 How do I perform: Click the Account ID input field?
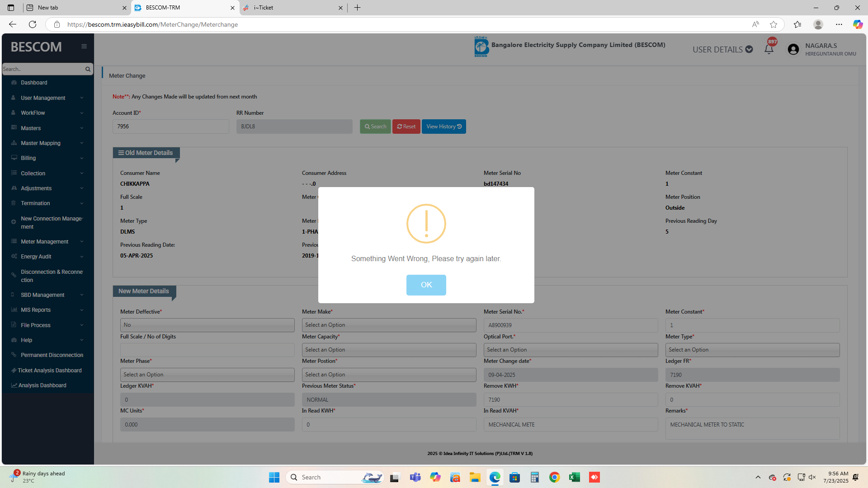coord(170,127)
